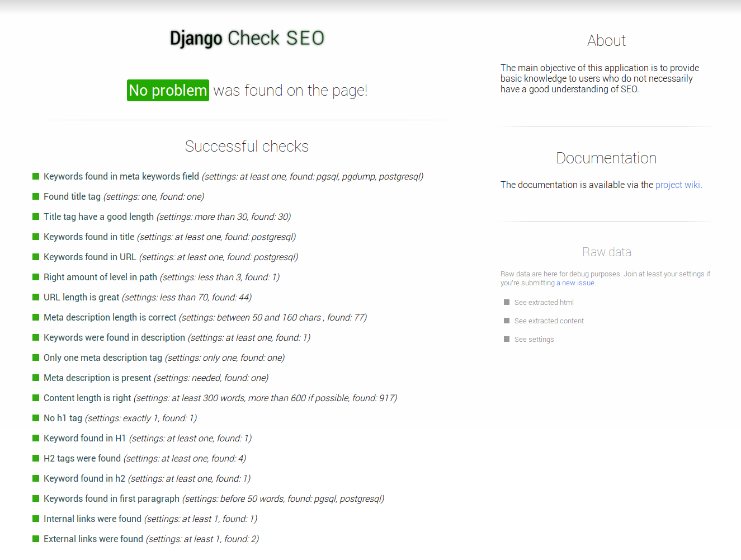The width and height of the screenshot is (741, 560).
Task: Click the About heading
Action: (606, 40)
